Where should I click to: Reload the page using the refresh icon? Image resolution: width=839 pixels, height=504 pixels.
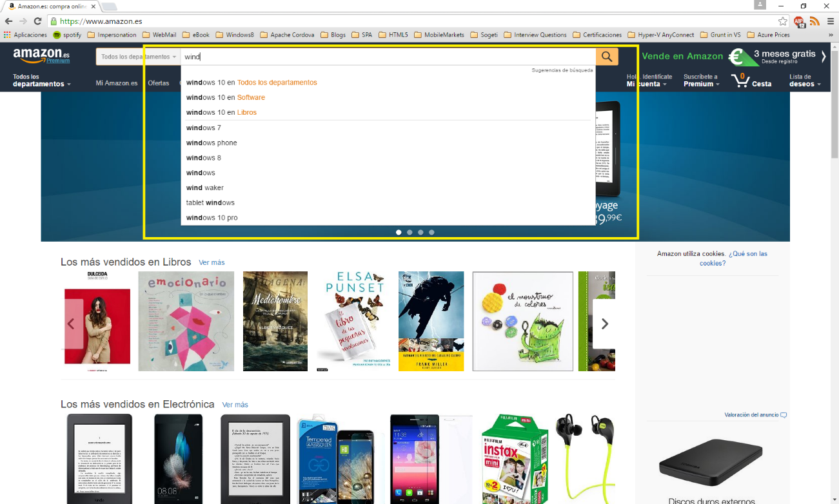[x=37, y=20]
